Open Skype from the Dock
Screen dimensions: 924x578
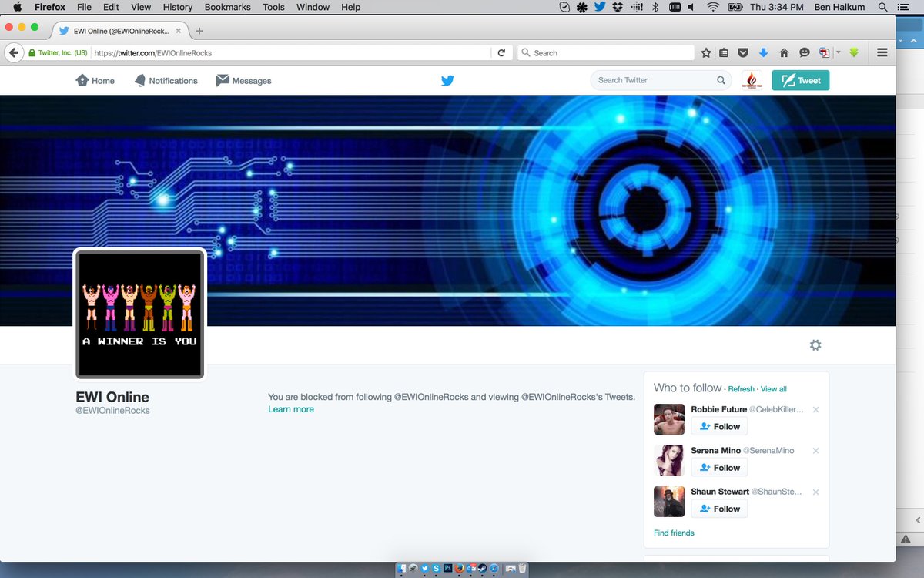436,568
